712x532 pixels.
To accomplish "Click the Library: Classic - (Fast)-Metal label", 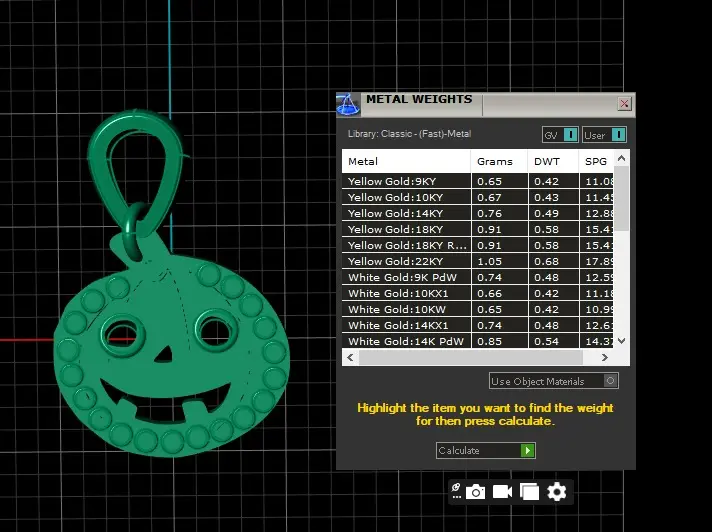I will 409,134.
